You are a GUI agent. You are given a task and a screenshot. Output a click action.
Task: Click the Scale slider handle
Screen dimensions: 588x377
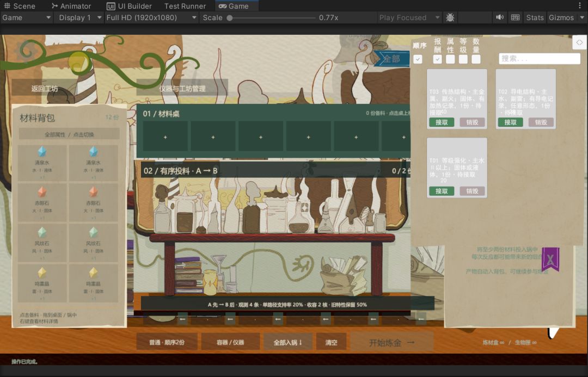coord(230,17)
